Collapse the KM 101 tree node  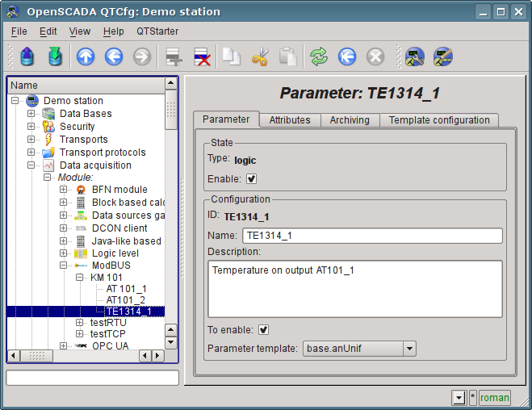(79, 278)
